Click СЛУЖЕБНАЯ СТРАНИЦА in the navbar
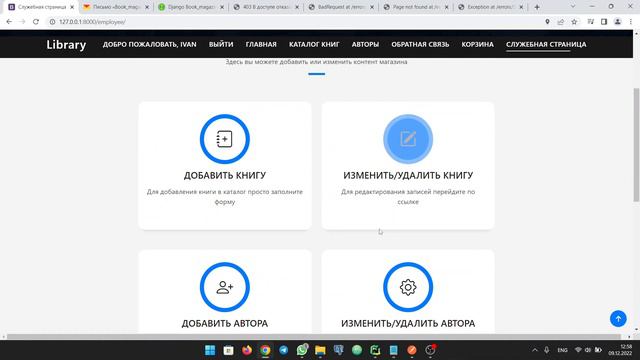This screenshot has height=360, width=640. click(x=546, y=44)
